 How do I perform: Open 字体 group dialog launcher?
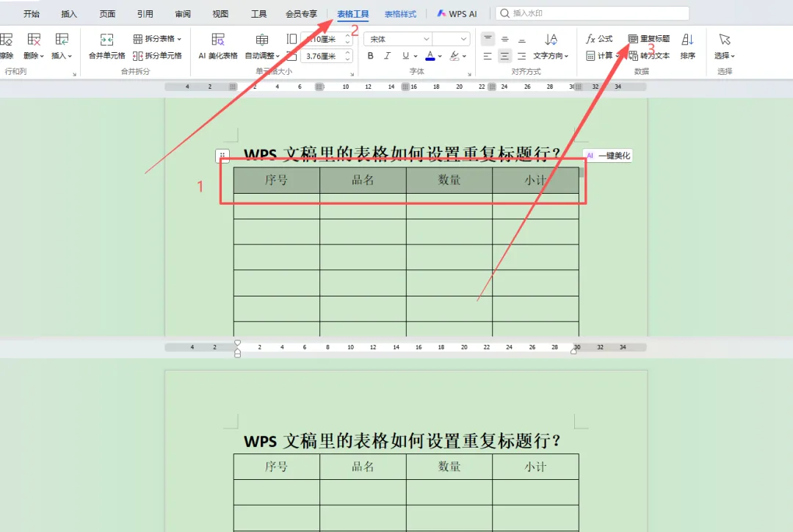pos(469,74)
